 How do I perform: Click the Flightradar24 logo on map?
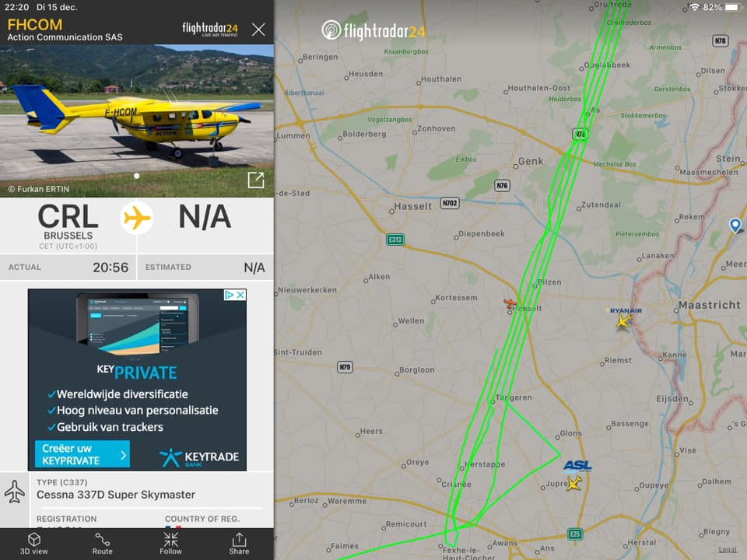(373, 30)
